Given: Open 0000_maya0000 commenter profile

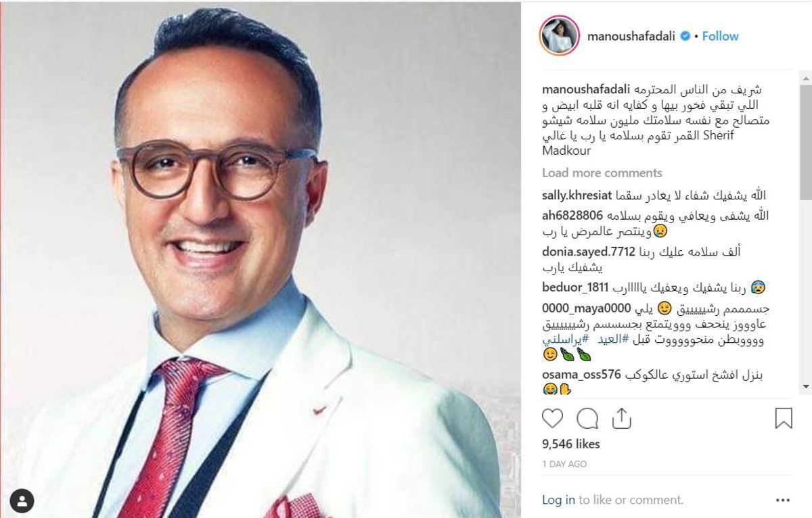Looking at the screenshot, I should click(x=586, y=309).
